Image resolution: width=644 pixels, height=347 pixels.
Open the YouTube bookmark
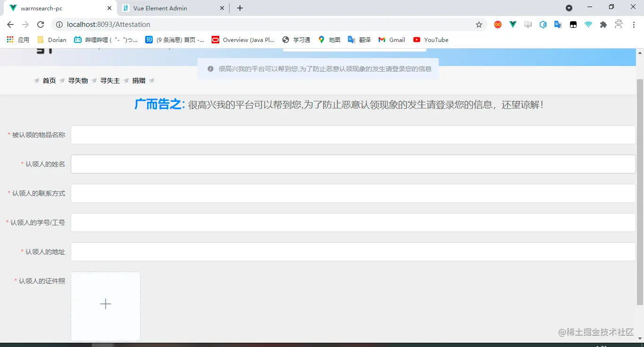(x=430, y=40)
